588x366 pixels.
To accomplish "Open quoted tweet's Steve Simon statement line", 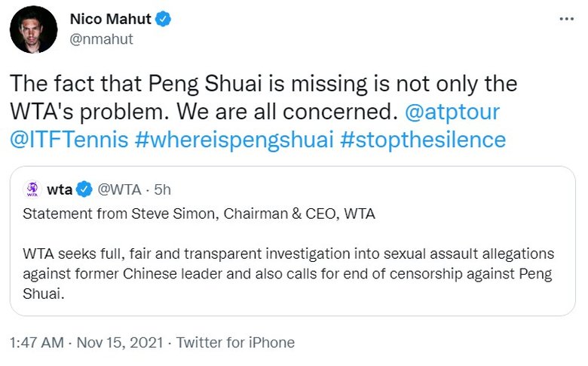I will coord(199,214).
